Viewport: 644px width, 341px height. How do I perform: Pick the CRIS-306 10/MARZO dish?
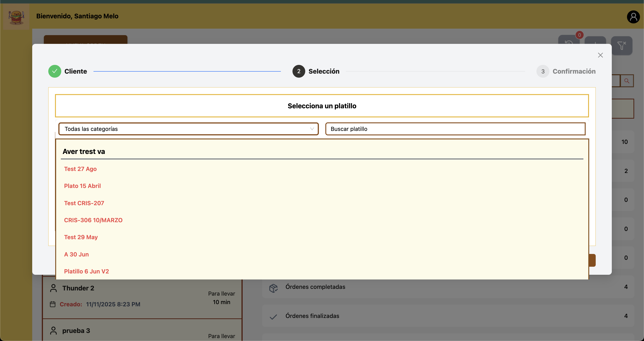coord(93,220)
